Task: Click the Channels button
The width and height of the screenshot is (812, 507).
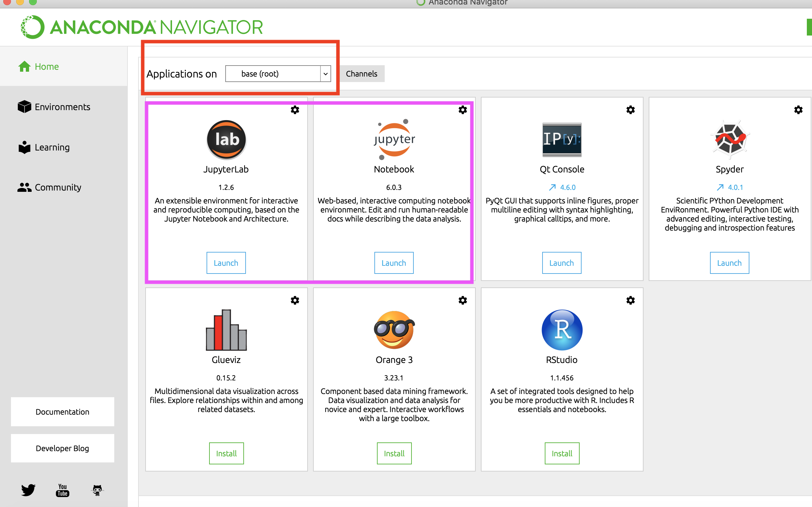Action: (361, 74)
